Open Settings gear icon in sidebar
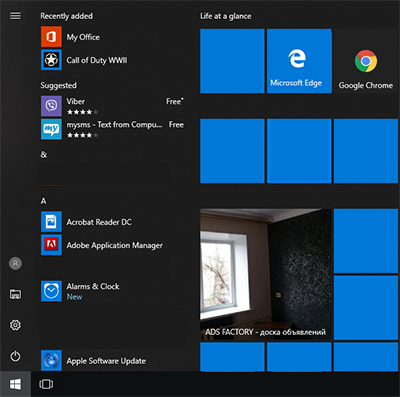The image size is (400, 397). click(15, 325)
